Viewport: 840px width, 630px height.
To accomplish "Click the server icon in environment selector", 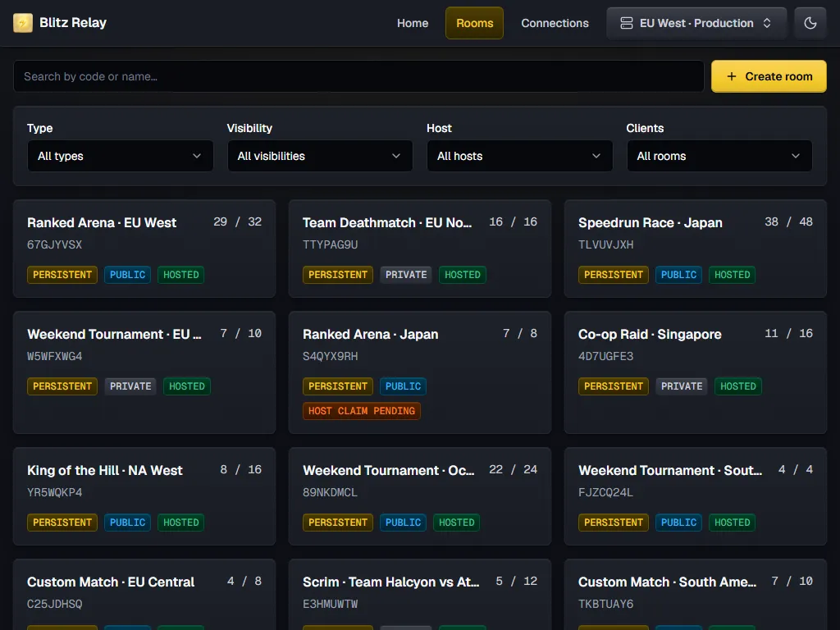I will 626,23.
